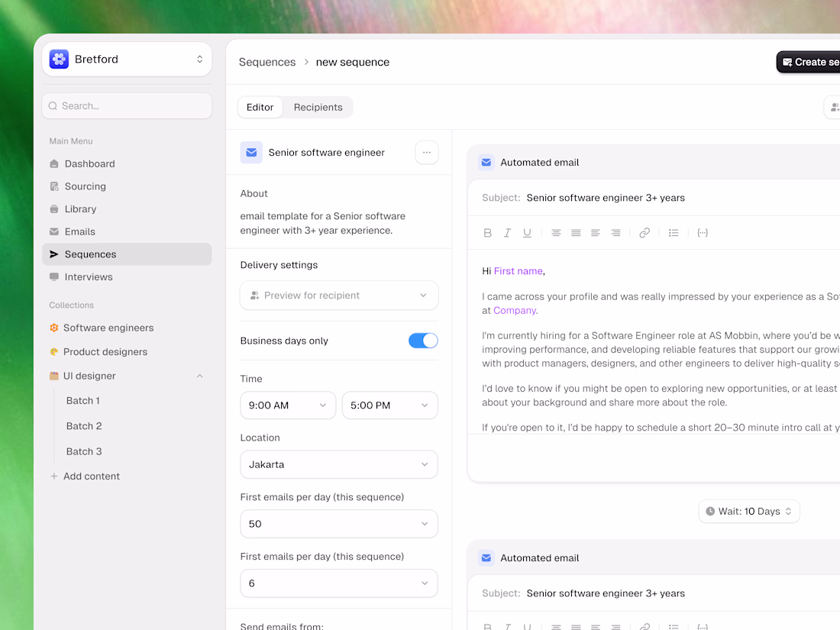Select Batch 3 under UI designer

[84, 451]
